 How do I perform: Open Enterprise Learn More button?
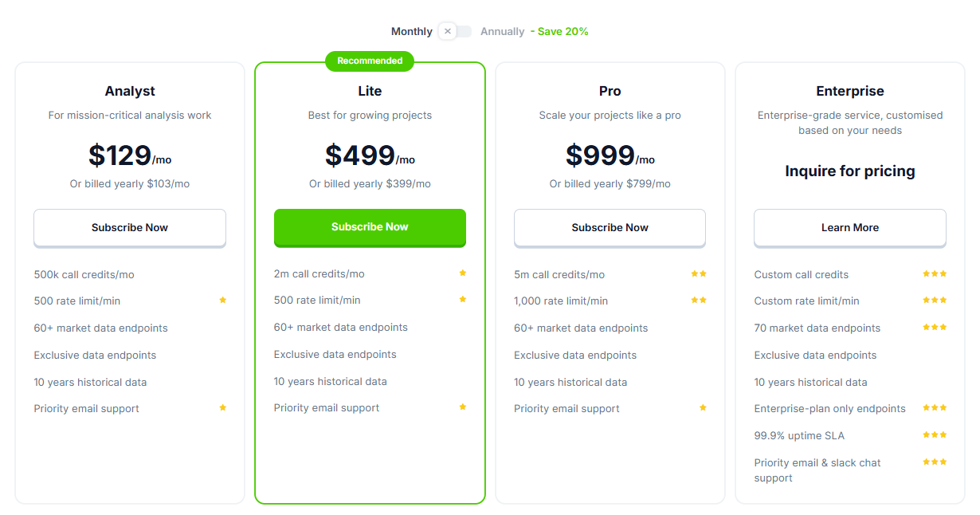(x=850, y=228)
